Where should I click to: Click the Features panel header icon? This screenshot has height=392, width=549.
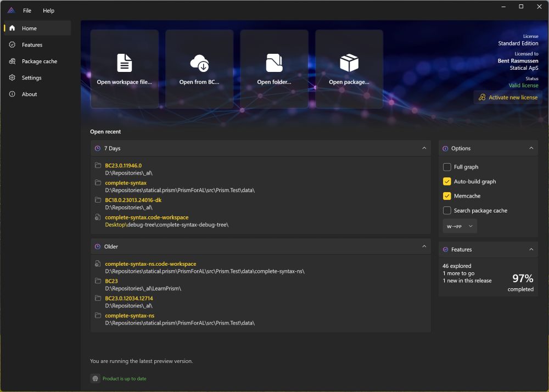click(x=445, y=250)
